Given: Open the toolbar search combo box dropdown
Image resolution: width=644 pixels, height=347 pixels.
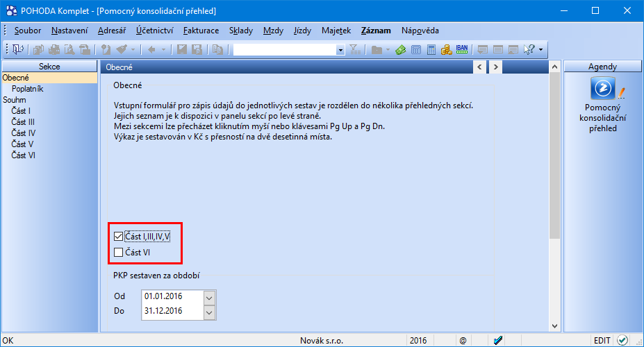Looking at the screenshot, I should tap(340, 50).
